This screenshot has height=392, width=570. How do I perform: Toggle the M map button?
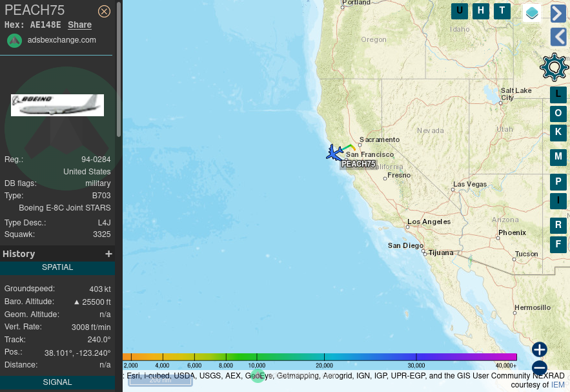click(558, 157)
